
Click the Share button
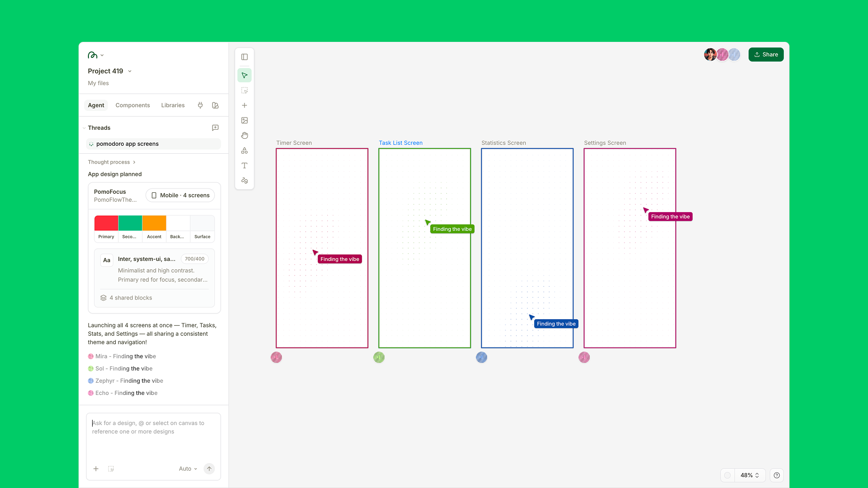(766, 55)
